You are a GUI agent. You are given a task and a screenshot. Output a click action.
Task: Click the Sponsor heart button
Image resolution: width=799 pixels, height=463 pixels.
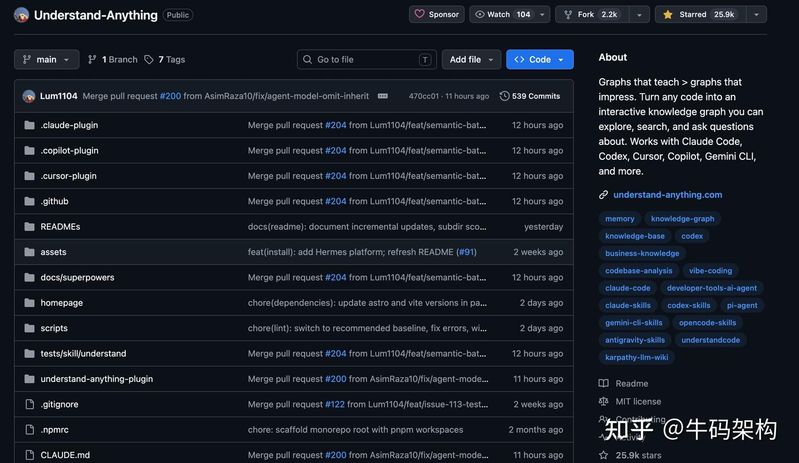click(x=437, y=14)
